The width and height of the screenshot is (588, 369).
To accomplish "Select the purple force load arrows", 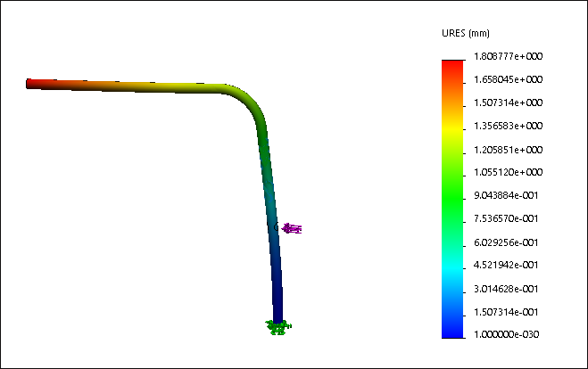I will coord(292,228).
